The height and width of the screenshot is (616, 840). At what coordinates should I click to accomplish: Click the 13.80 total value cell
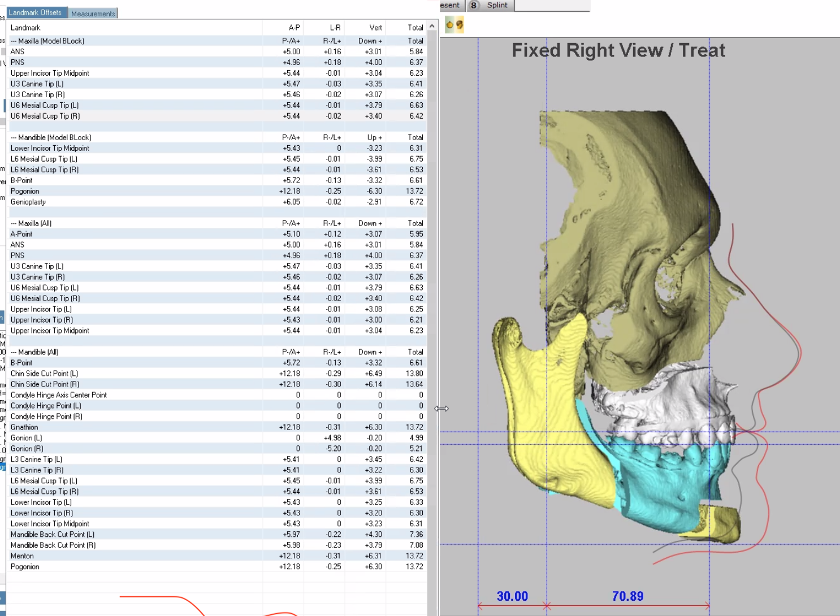pyautogui.click(x=414, y=374)
